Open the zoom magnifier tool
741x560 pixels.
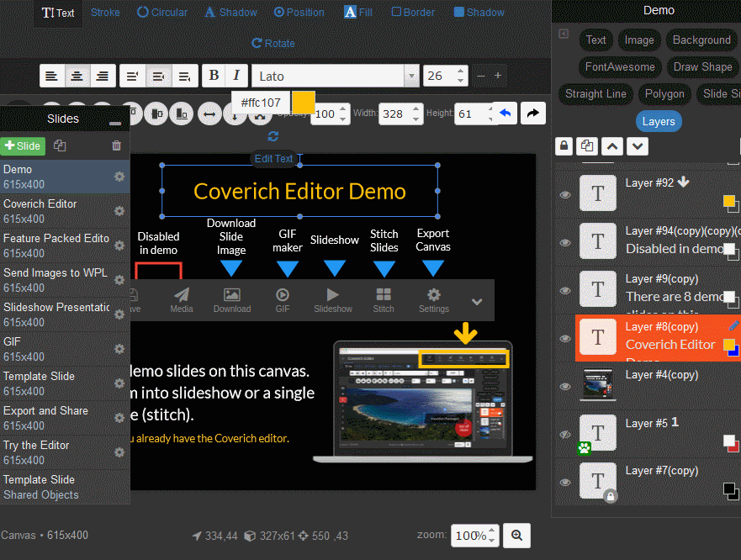516,536
